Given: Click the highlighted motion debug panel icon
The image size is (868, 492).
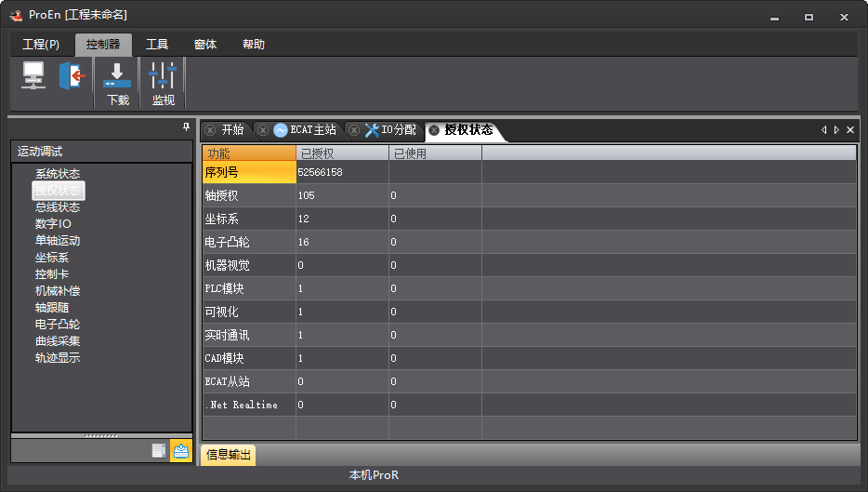Looking at the screenshot, I should click(x=181, y=451).
